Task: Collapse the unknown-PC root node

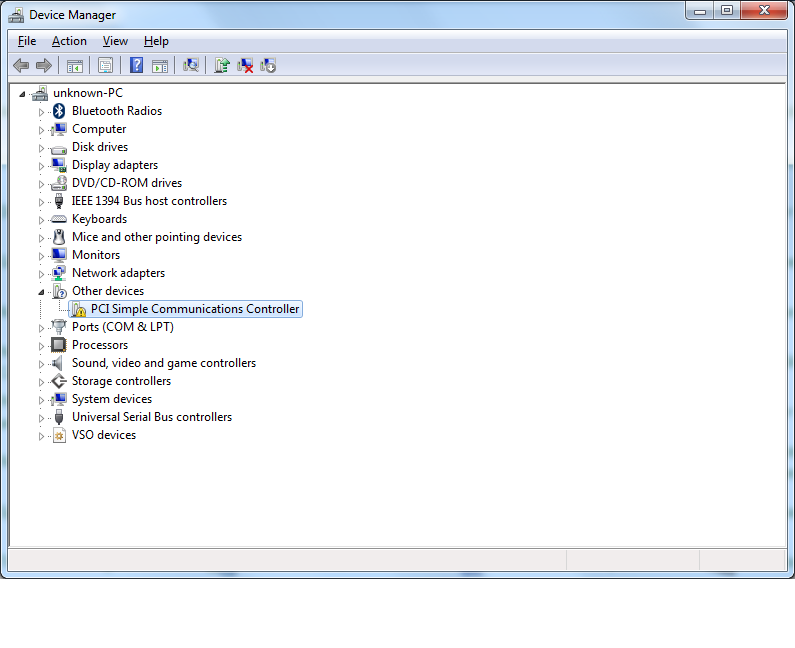Action: [x=22, y=94]
